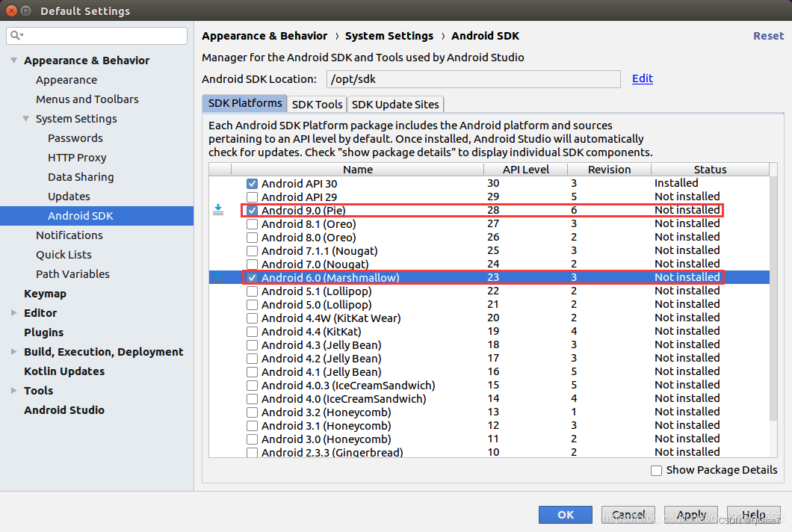The image size is (792, 532).
Task: Open Data Sharing settings page
Action: point(81,177)
